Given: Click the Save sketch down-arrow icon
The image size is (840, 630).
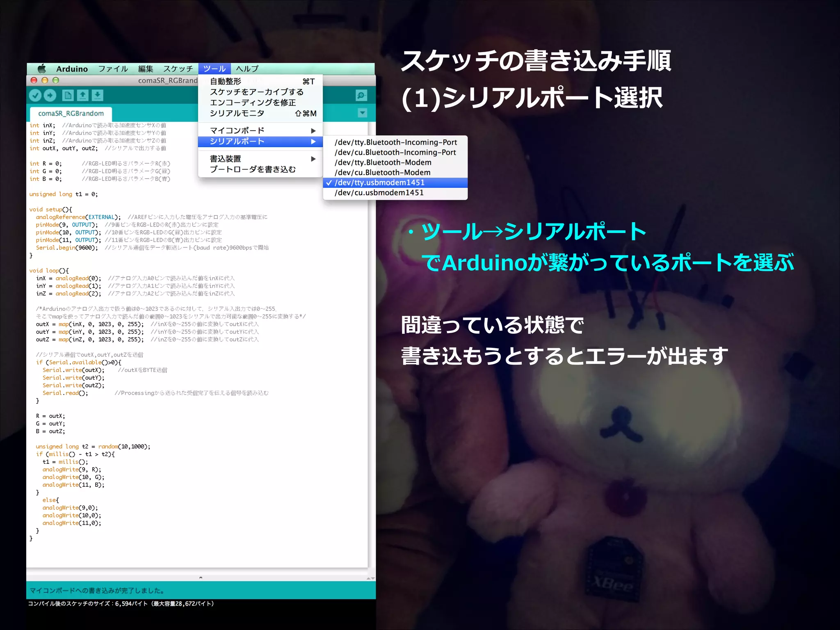Looking at the screenshot, I should 97,96.
